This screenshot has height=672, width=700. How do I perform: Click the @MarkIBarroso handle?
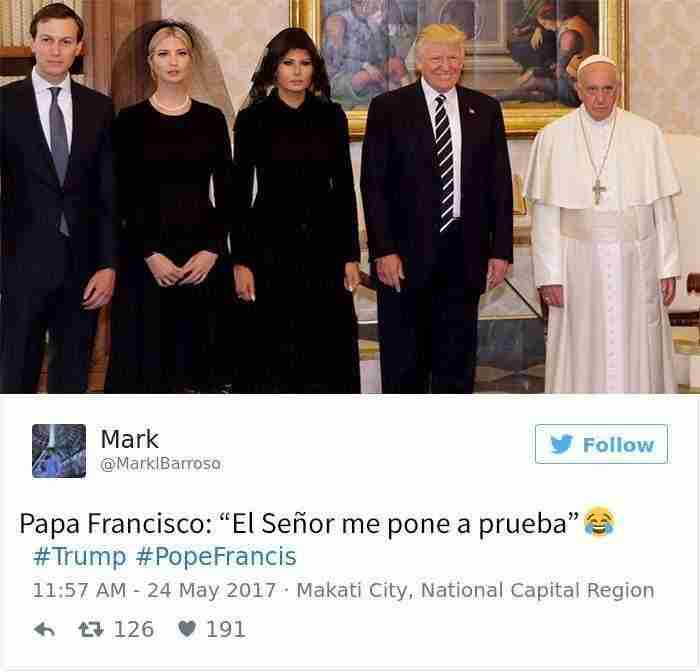161,464
